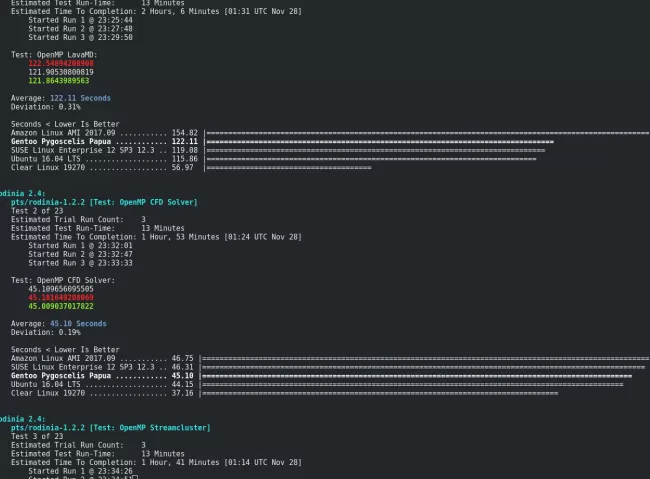Click the 'pts/rodinia-1.2.2 [Test: OpenMP Streamcluster]' line
The width and height of the screenshot is (650, 479).
(x=111, y=428)
